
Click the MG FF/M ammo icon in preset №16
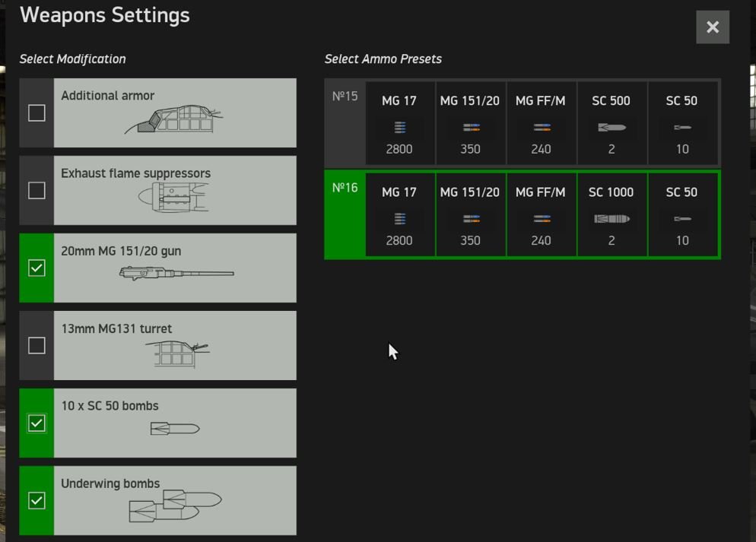point(542,219)
